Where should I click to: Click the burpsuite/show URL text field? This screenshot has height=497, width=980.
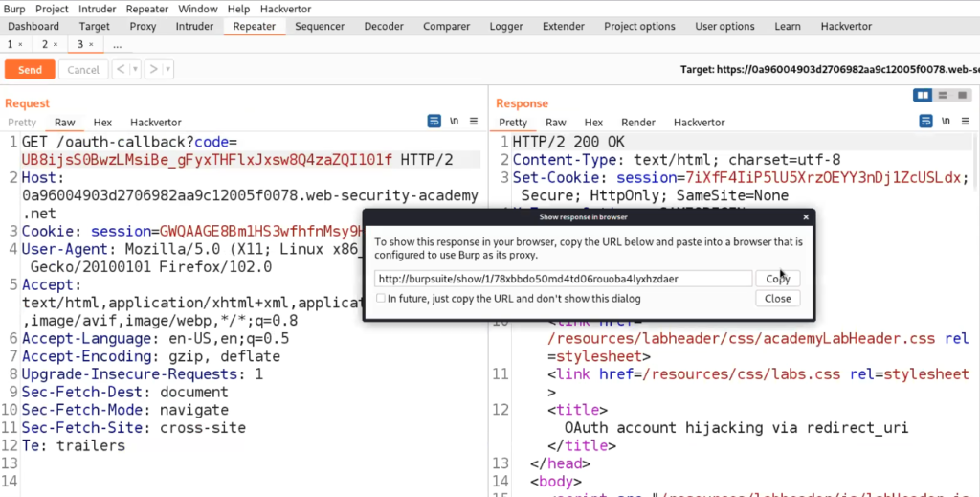click(x=563, y=279)
